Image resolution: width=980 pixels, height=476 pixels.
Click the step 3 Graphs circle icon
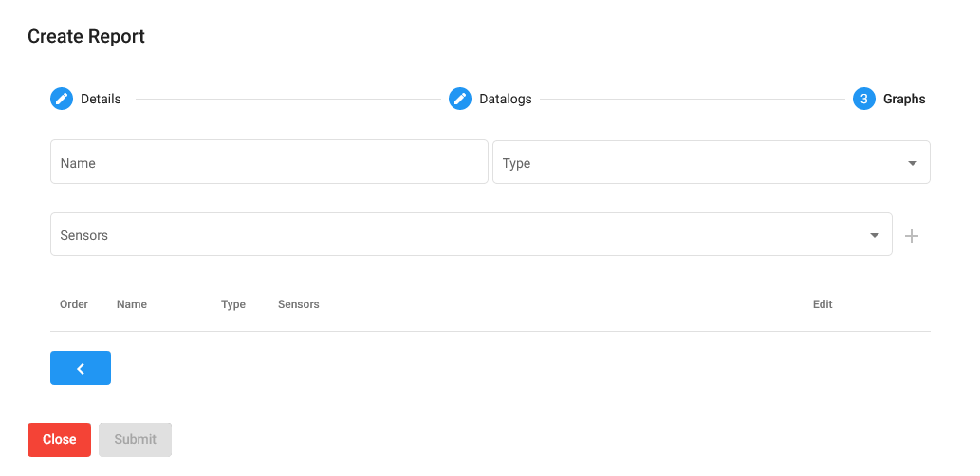[x=863, y=99]
